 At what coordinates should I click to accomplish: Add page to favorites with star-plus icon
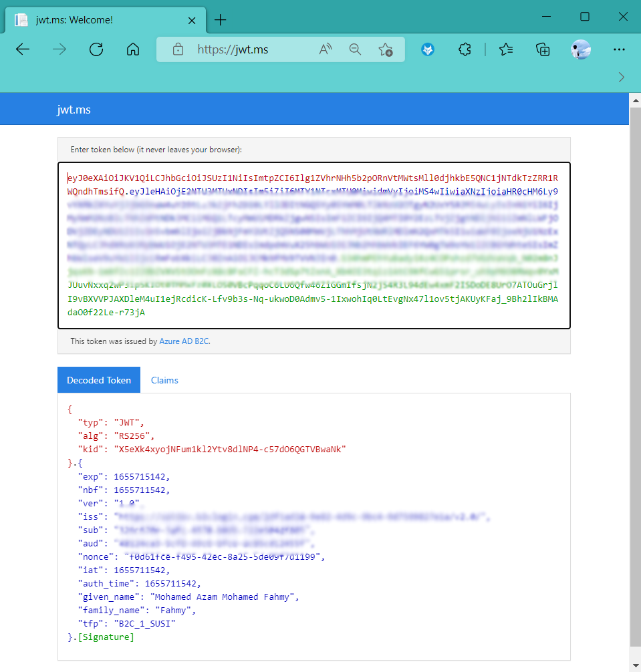[x=386, y=49]
